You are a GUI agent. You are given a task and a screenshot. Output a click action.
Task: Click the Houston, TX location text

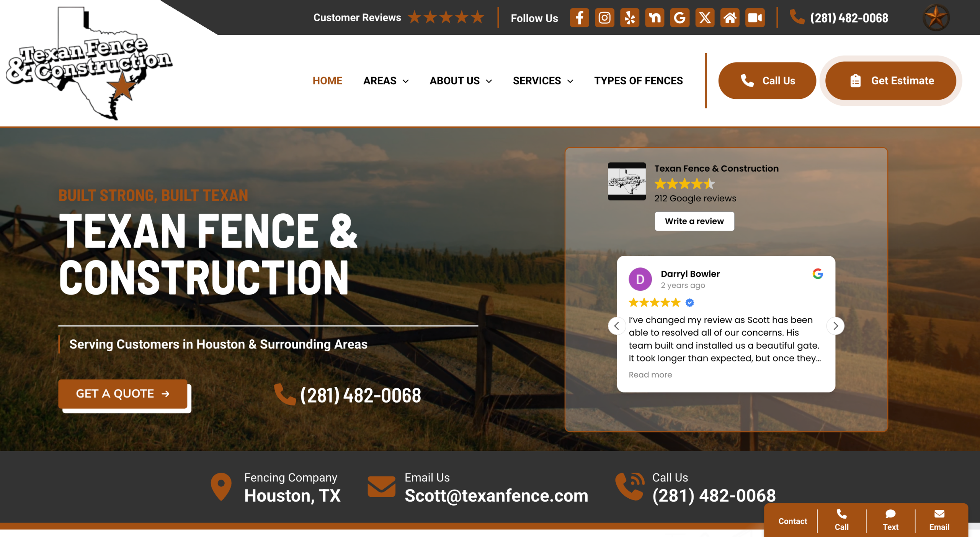[x=292, y=496]
